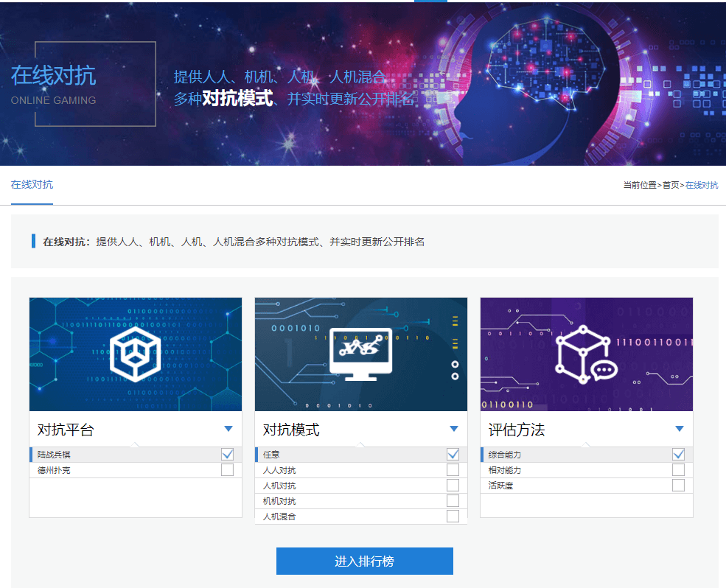
Task: Collapse the 对抗平台 dropdown
Action: click(x=229, y=430)
